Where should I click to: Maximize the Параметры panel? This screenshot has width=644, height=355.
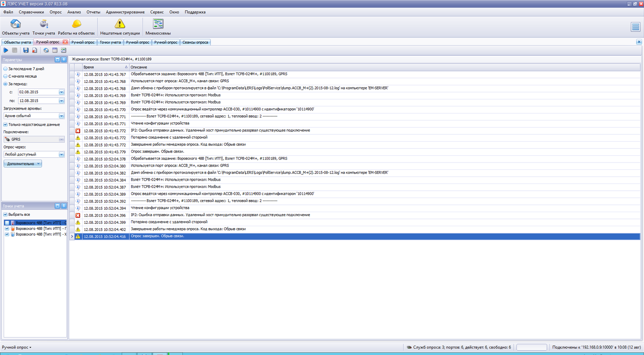(57, 60)
